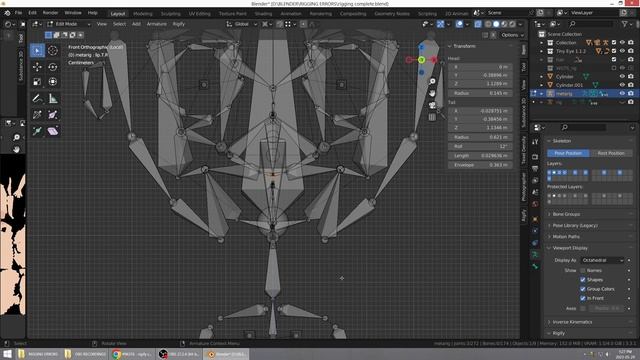
Task: Open the Armature data properties tab icon
Action: pos(535,254)
